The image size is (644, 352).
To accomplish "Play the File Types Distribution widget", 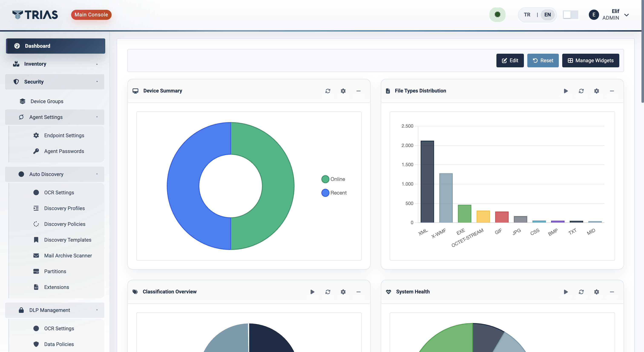I will click(566, 91).
